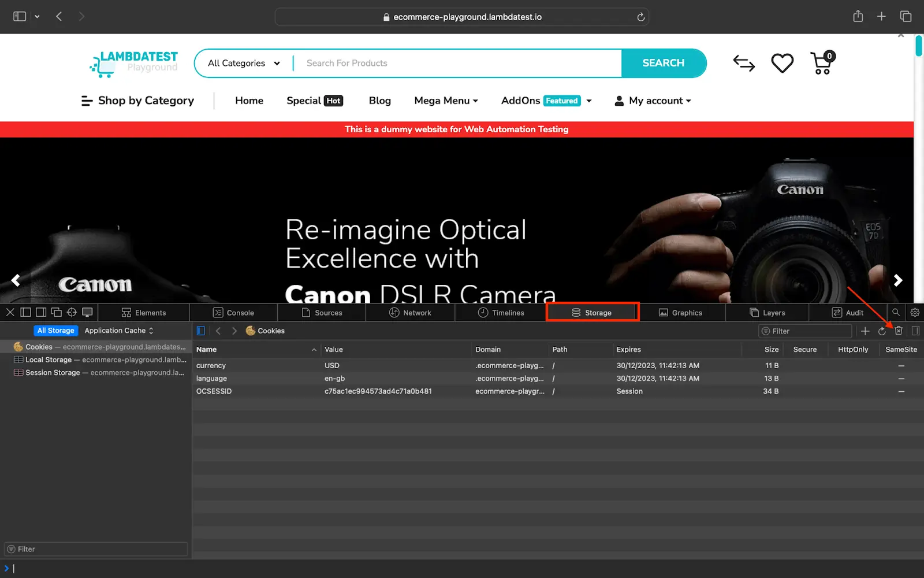924x578 pixels.
Task: Toggle the Safari sidebar button
Action: tap(20, 16)
